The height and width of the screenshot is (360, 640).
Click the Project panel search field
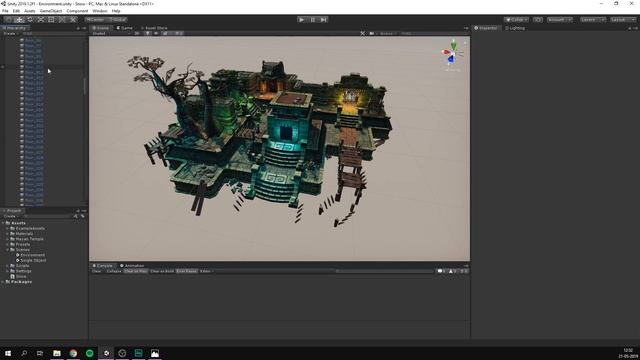pyautogui.click(x=48, y=216)
